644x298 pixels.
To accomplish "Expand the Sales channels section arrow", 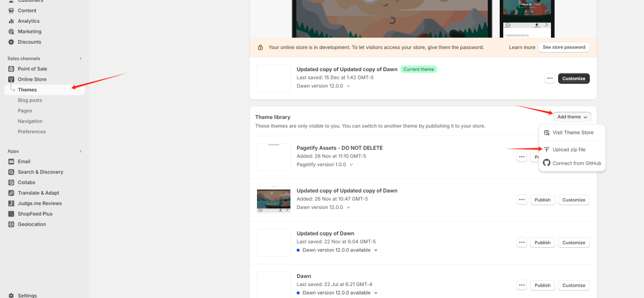I will (x=80, y=59).
